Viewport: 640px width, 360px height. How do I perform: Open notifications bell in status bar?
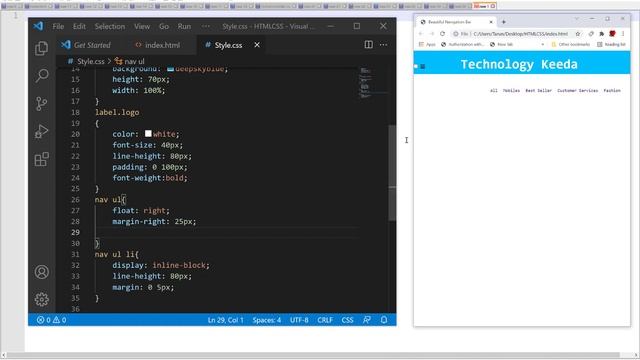pos(384,320)
